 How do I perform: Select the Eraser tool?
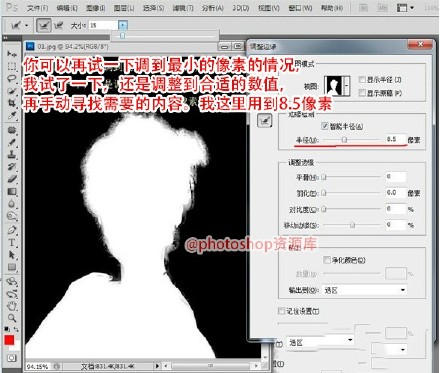coord(12,179)
